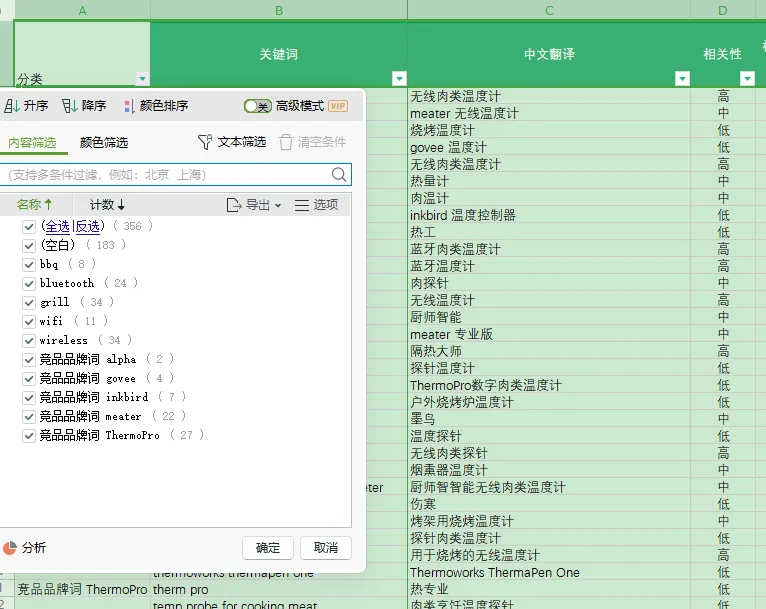Switch to 内容筛选 tab

[32, 143]
